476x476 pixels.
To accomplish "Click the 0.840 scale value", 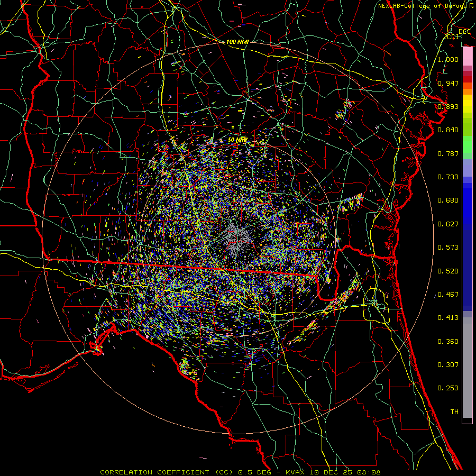I will coord(448,130).
